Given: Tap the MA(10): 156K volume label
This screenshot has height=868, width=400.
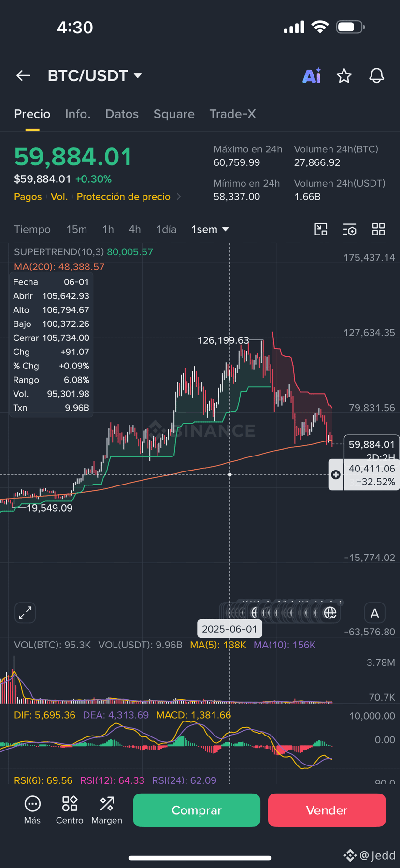Looking at the screenshot, I should (285, 645).
